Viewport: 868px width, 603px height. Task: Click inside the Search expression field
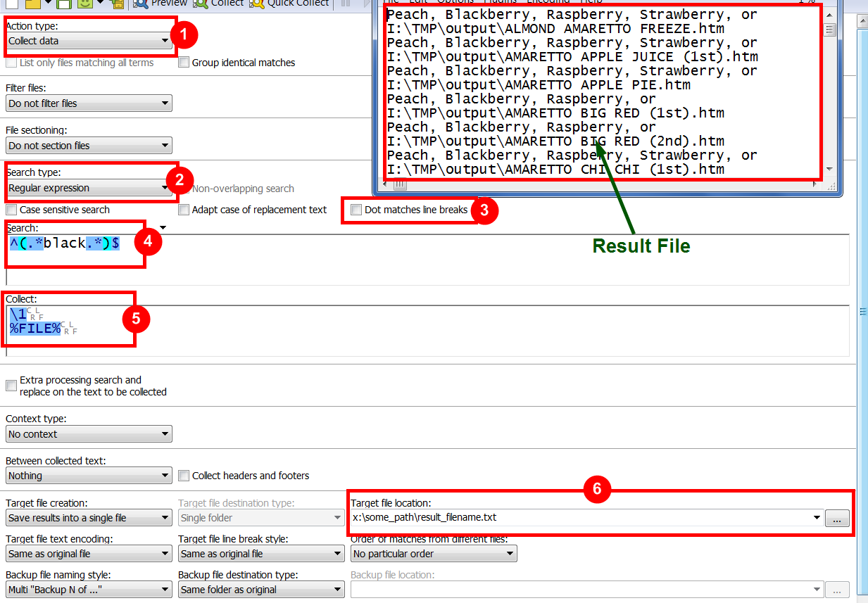coord(422,260)
